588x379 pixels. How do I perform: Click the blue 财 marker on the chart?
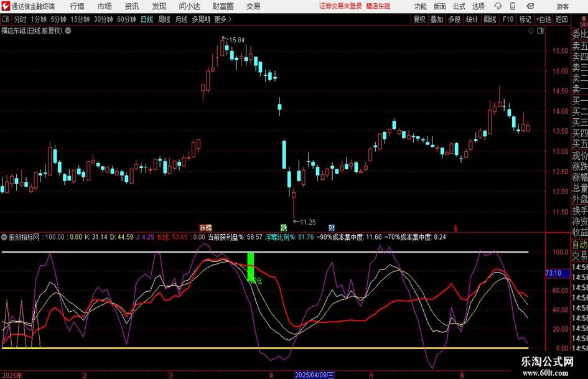(332, 227)
